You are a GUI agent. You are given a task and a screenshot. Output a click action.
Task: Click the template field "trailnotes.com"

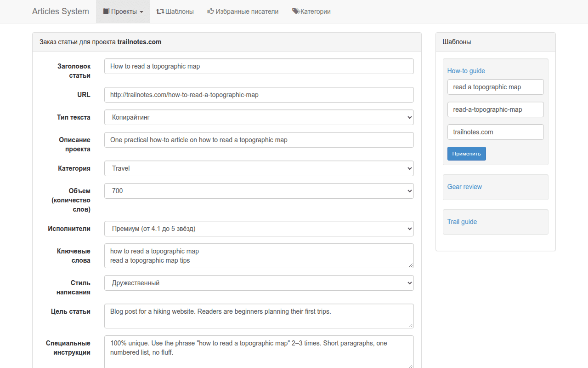coord(496,132)
